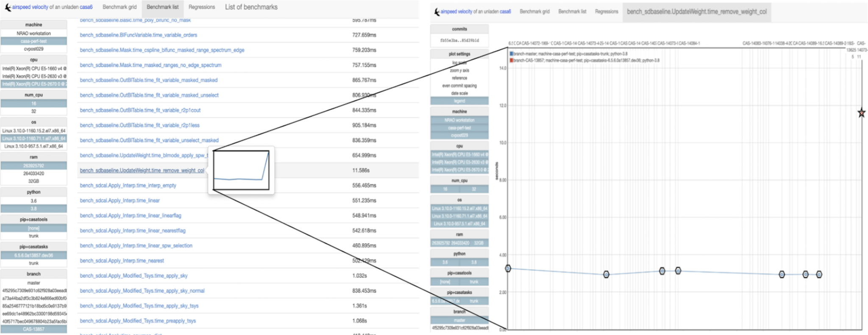Click the rightmost hexagon data point on graph
This screenshot has width=868, height=335.
pyautogui.click(x=819, y=274)
